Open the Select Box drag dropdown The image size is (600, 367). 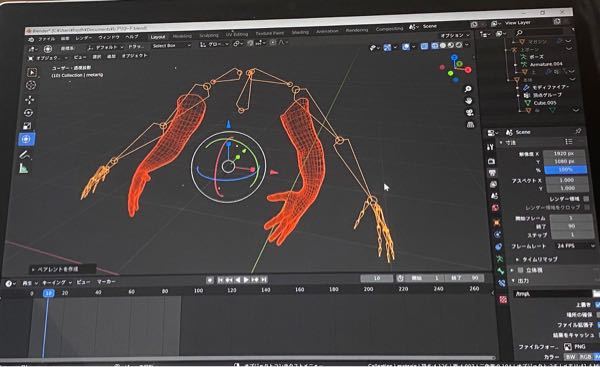[171, 46]
